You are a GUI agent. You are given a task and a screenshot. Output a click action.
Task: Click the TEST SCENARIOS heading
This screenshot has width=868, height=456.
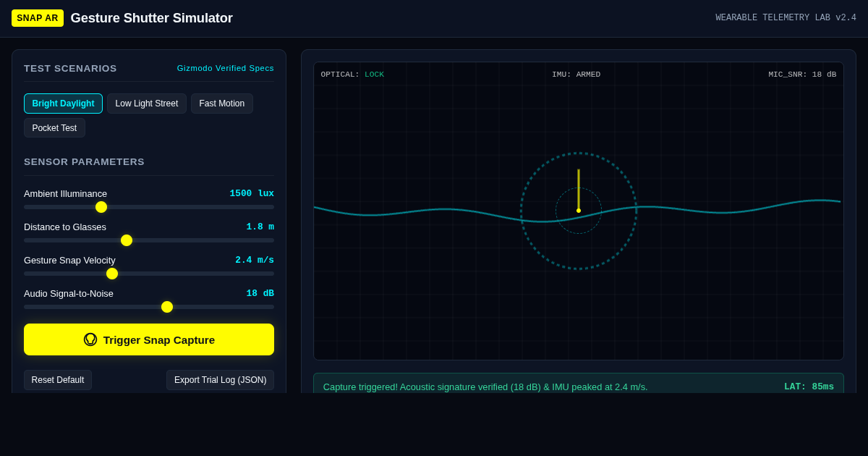(x=70, y=68)
